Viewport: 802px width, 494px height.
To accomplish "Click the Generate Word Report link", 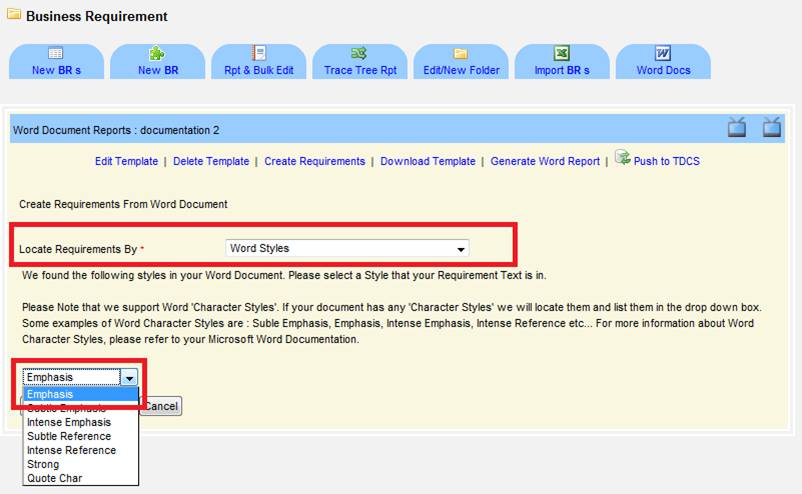I will 545,161.
